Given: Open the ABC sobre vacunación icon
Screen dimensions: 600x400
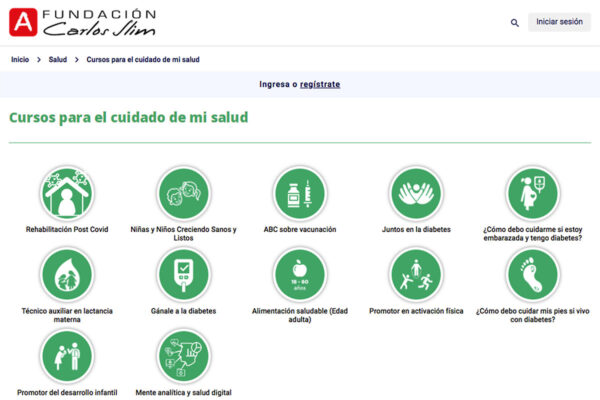Looking at the screenshot, I should pos(299,193).
